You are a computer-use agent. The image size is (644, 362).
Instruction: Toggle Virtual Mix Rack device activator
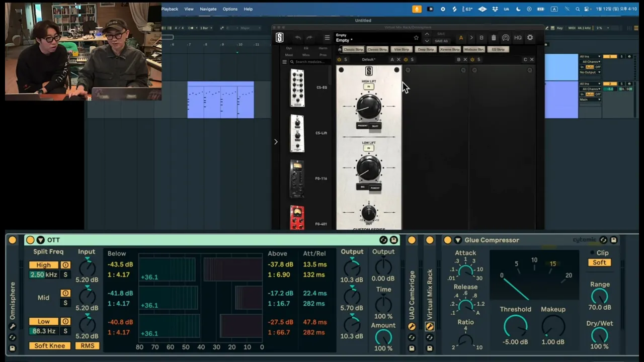[430, 240]
